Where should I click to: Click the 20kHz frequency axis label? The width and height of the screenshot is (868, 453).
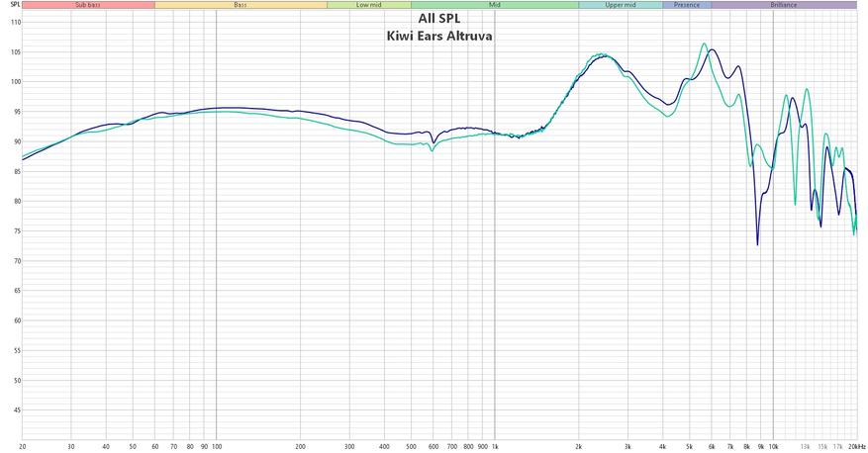(x=856, y=446)
